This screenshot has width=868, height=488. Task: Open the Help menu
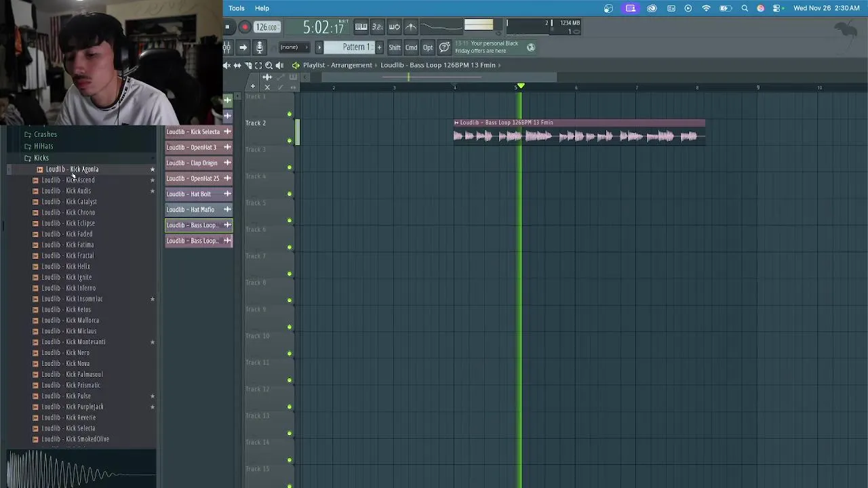coord(262,8)
